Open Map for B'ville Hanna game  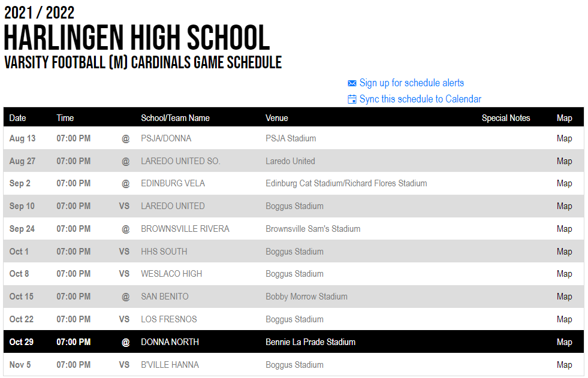pos(564,365)
